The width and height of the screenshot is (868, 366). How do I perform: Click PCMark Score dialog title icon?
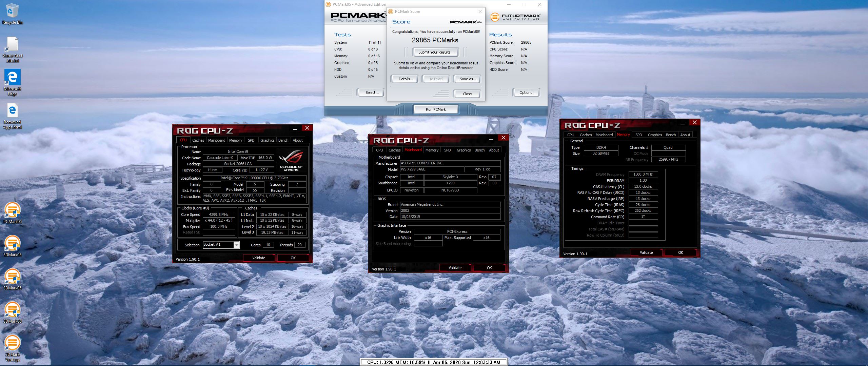tap(391, 12)
